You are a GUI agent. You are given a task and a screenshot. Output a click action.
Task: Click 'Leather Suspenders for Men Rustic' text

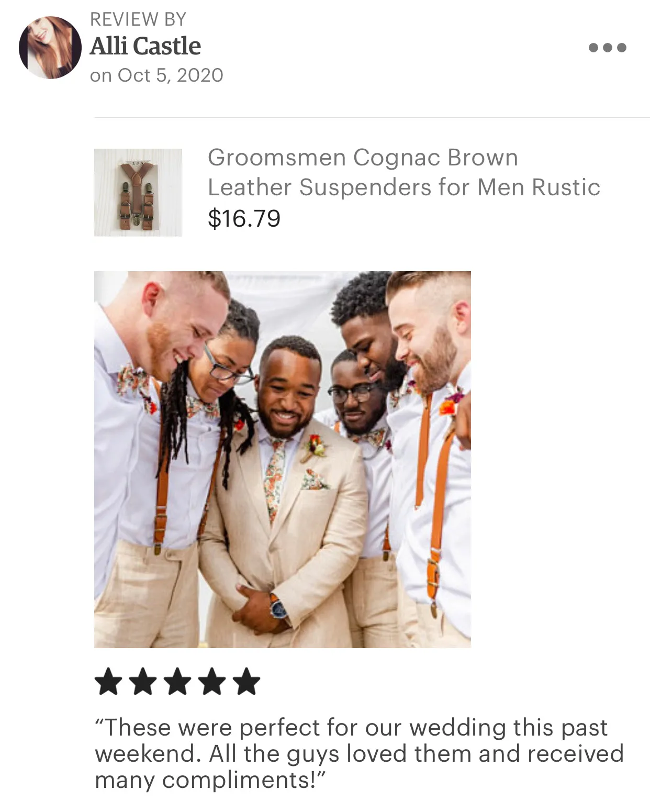point(404,187)
